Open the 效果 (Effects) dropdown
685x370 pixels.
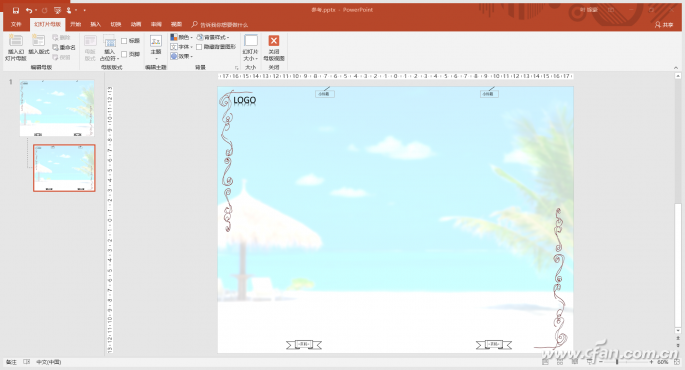point(181,56)
